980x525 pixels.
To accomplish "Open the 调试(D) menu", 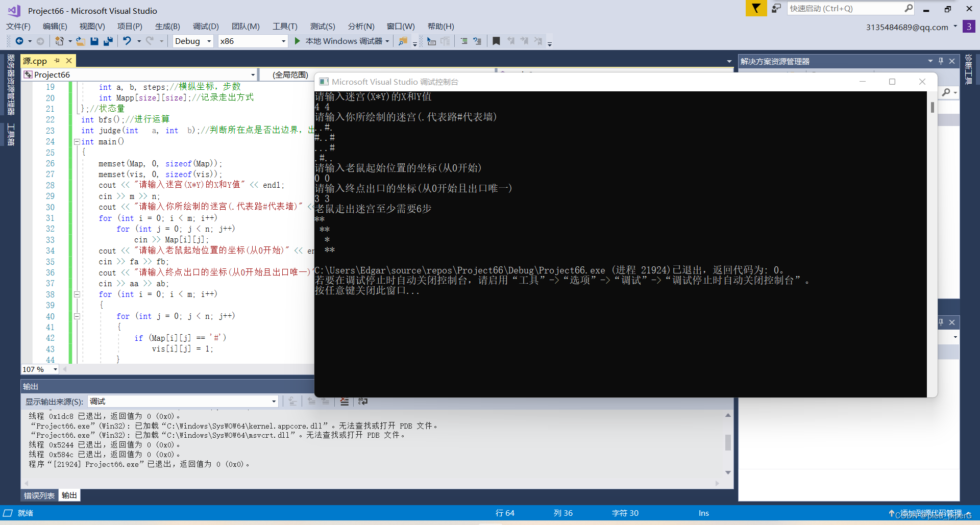I will point(206,26).
